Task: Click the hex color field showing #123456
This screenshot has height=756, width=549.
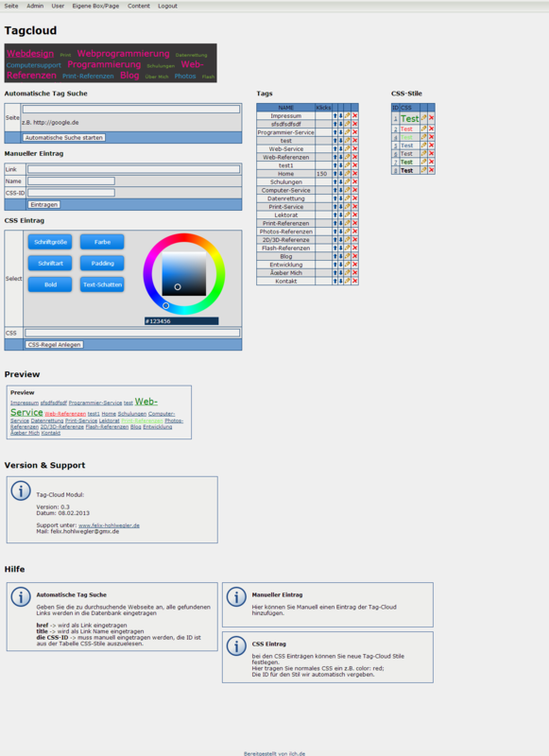Action: pyautogui.click(x=181, y=321)
